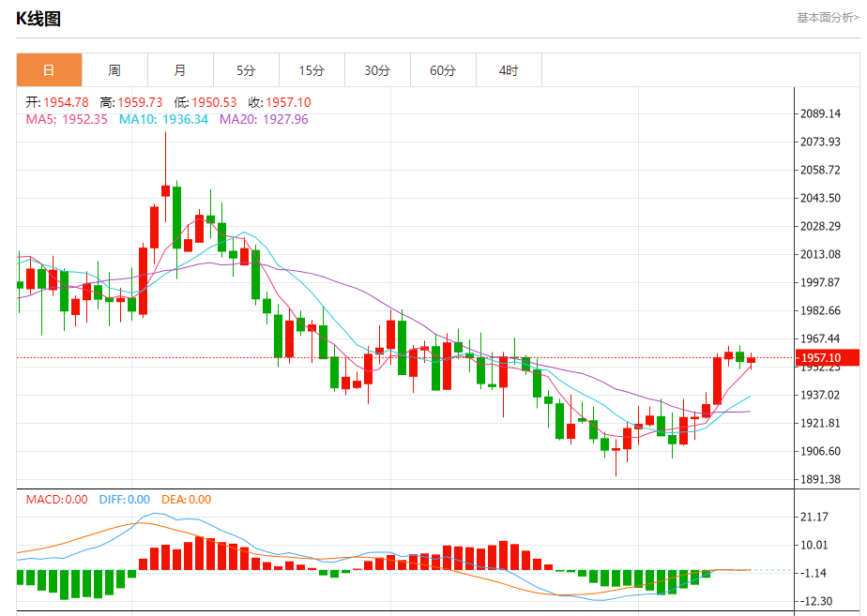The image size is (867, 616).
Task: Click the -12.30 MACD axis label
Action: [x=815, y=601]
